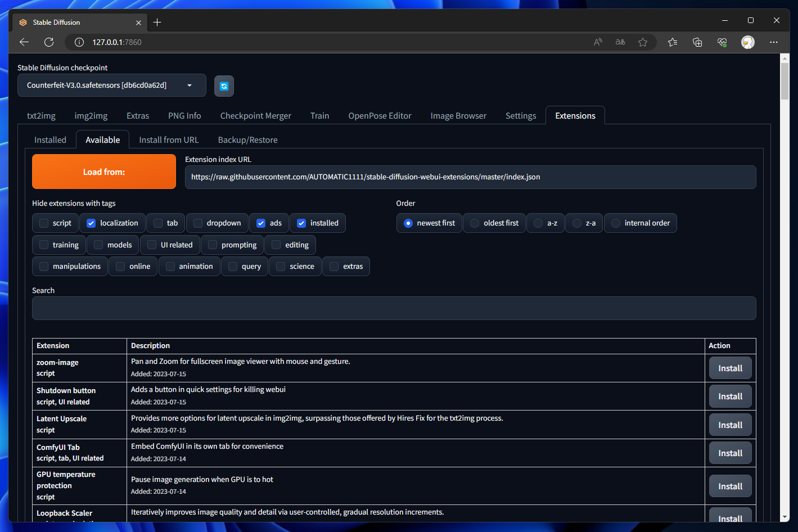This screenshot has width=798, height=532.
Task: Open the txt2img tab
Action: pos(41,116)
